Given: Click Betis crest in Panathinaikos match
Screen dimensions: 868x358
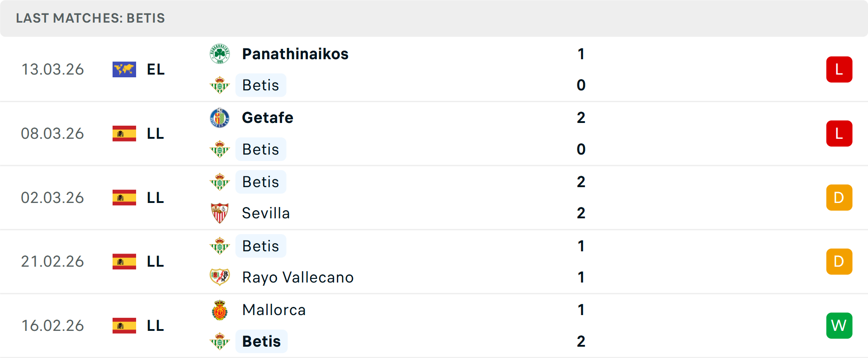Looking at the screenshot, I should 220,85.
